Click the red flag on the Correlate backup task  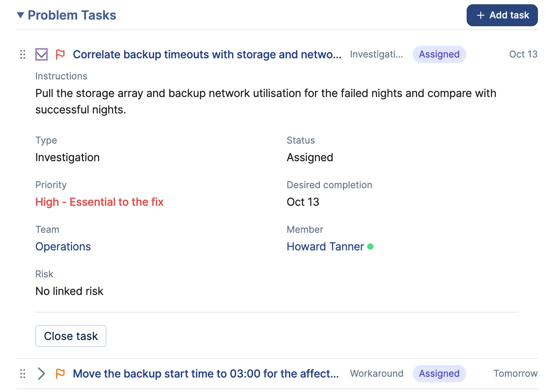[x=60, y=54]
